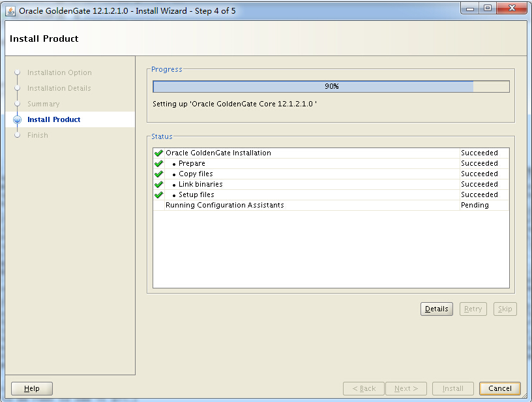Select the Install Product step bullet

[x=18, y=120]
